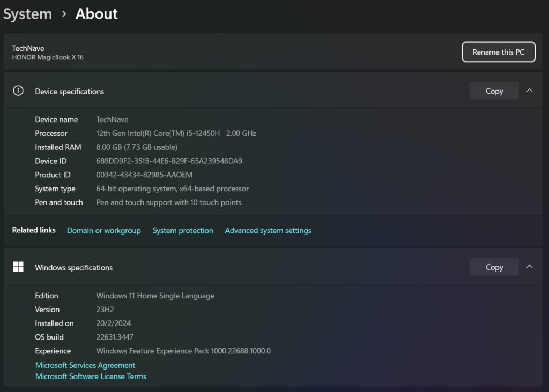549x392 pixels.
Task: Click the Processor label
Action: coord(51,133)
